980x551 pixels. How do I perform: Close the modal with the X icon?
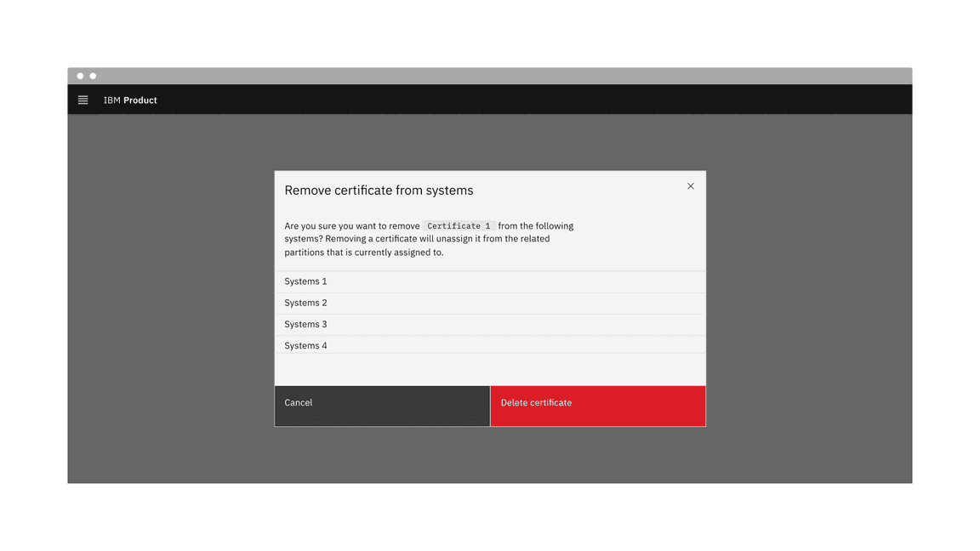click(690, 185)
